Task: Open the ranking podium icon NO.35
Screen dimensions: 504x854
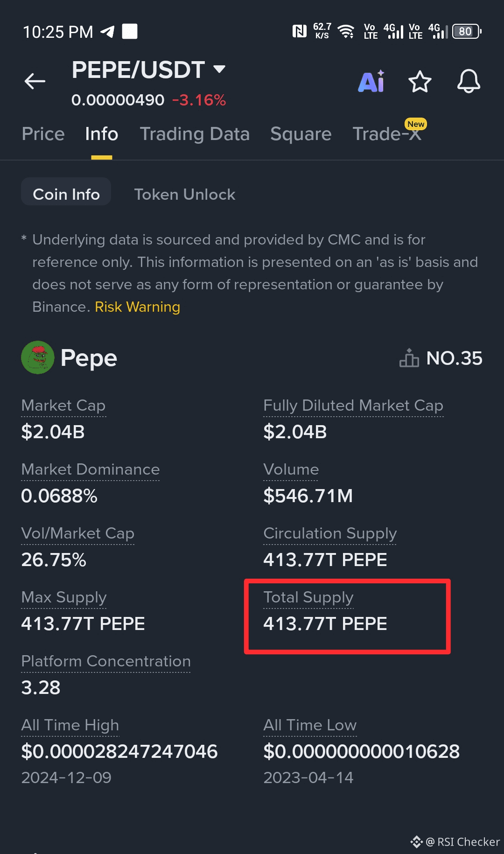Action: coord(409,358)
